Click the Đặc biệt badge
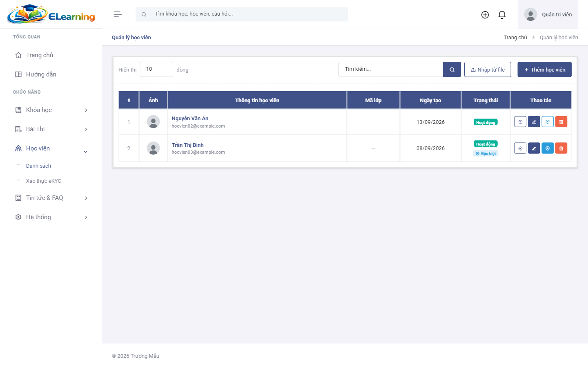The height and width of the screenshot is (368, 588). [486, 154]
